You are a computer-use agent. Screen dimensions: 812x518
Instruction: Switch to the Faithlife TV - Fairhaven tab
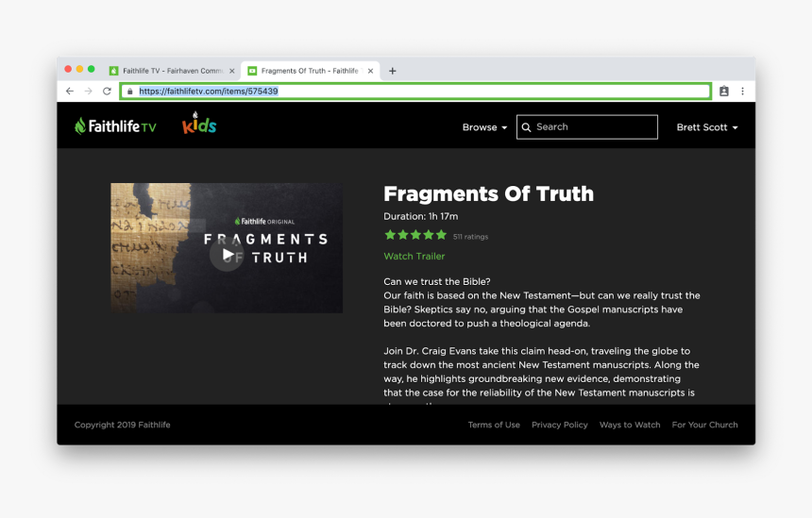pyautogui.click(x=173, y=71)
